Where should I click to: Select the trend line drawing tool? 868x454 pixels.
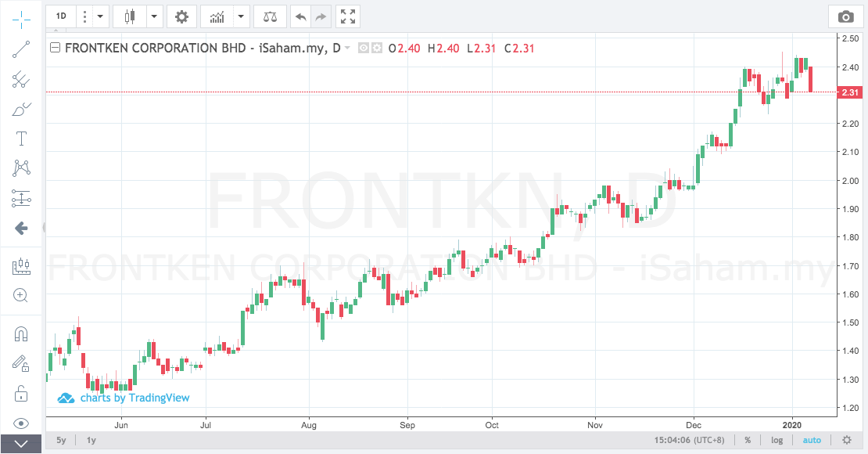click(21, 49)
